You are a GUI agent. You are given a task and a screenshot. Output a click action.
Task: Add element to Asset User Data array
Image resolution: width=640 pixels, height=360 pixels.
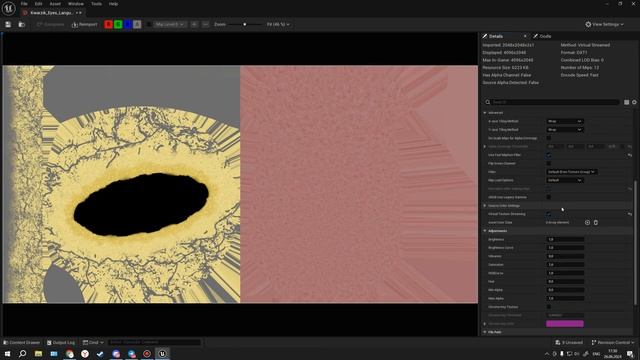click(587, 222)
